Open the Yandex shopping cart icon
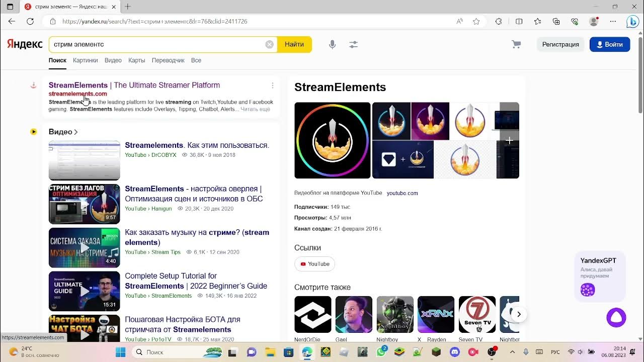 point(516,44)
